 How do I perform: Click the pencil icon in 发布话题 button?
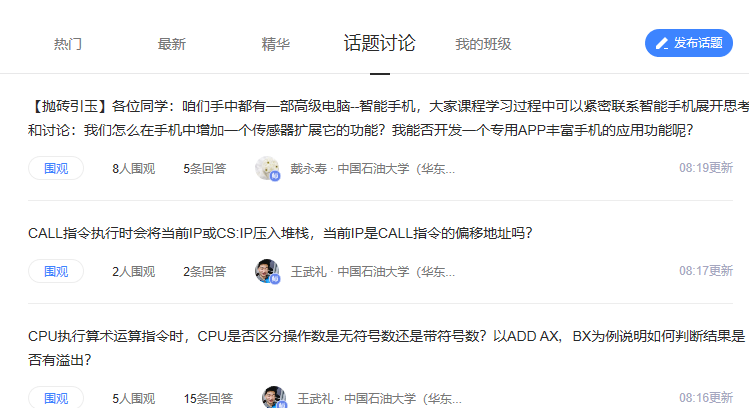[662, 43]
